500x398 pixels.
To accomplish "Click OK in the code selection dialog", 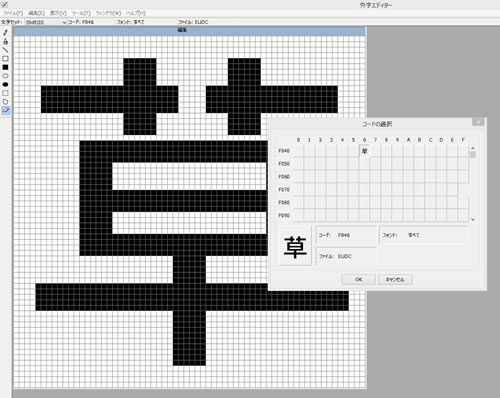I will tap(359, 279).
